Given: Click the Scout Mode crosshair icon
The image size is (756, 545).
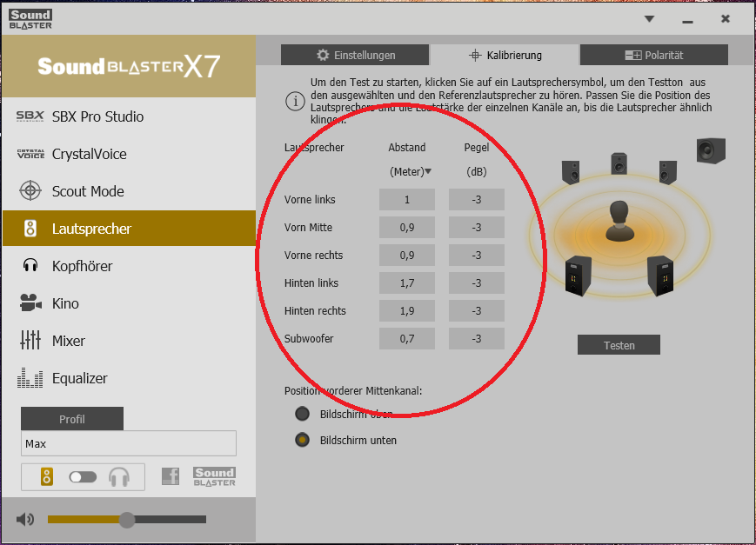Looking at the screenshot, I should (30, 191).
